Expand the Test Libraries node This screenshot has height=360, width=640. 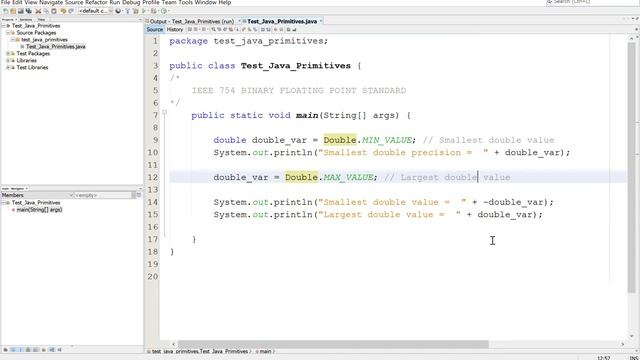8,67
